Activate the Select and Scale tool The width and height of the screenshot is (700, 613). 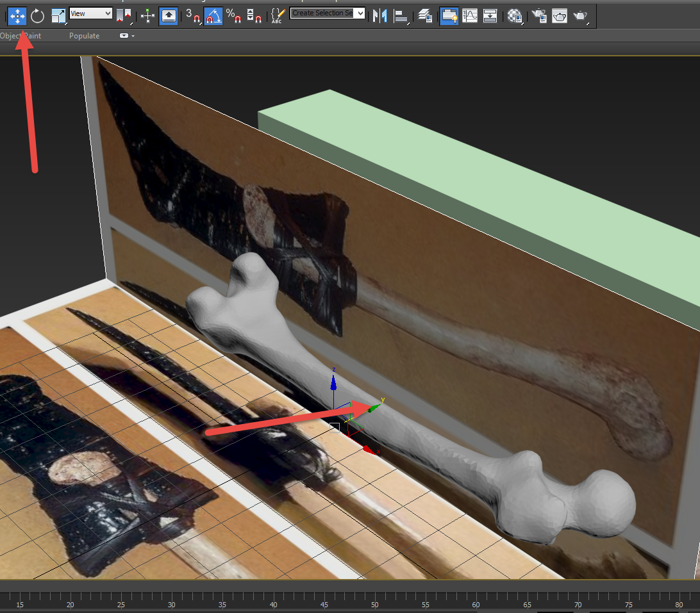[x=58, y=16]
